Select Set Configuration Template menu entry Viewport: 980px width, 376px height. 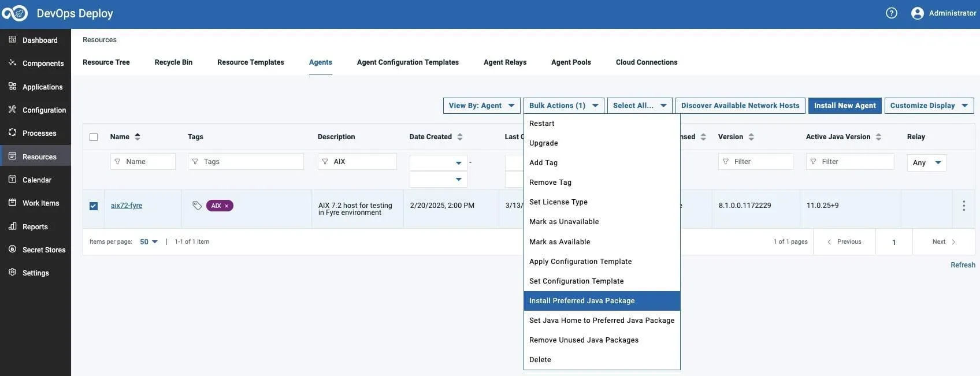pos(602,281)
